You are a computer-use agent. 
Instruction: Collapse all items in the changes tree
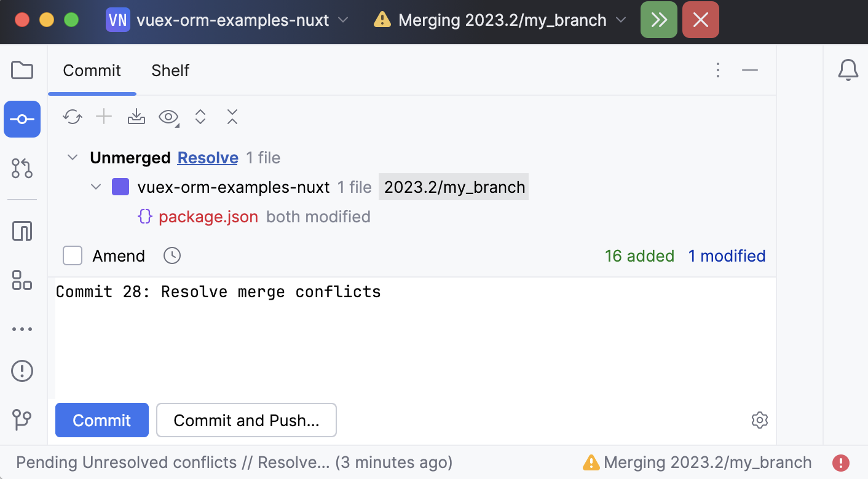pyautogui.click(x=232, y=117)
